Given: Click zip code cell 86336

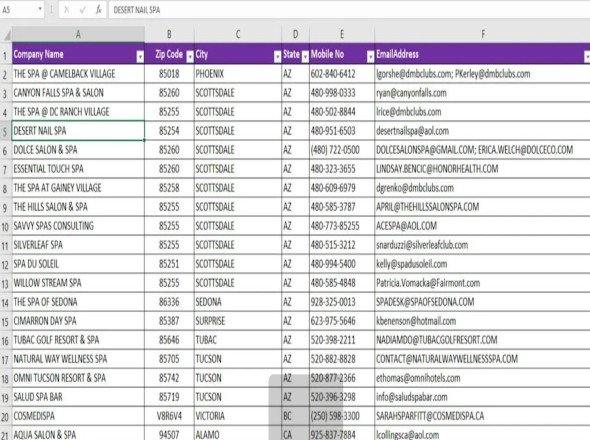Looking at the screenshot, I should [x=169, y=302].
